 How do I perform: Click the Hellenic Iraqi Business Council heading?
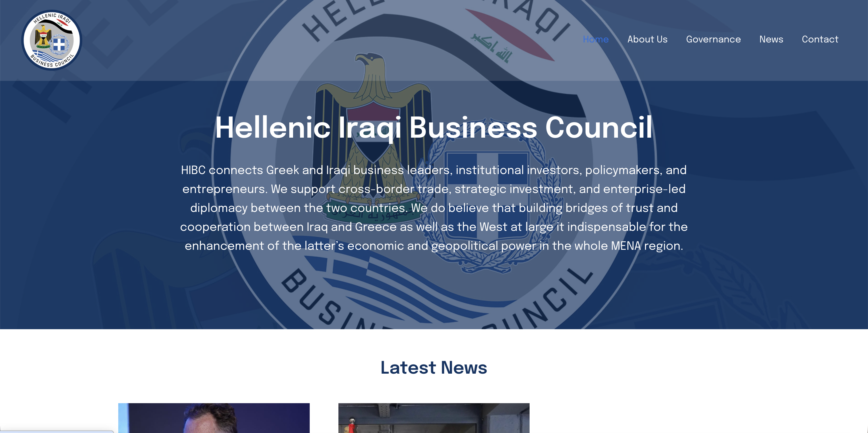[434, 128]
